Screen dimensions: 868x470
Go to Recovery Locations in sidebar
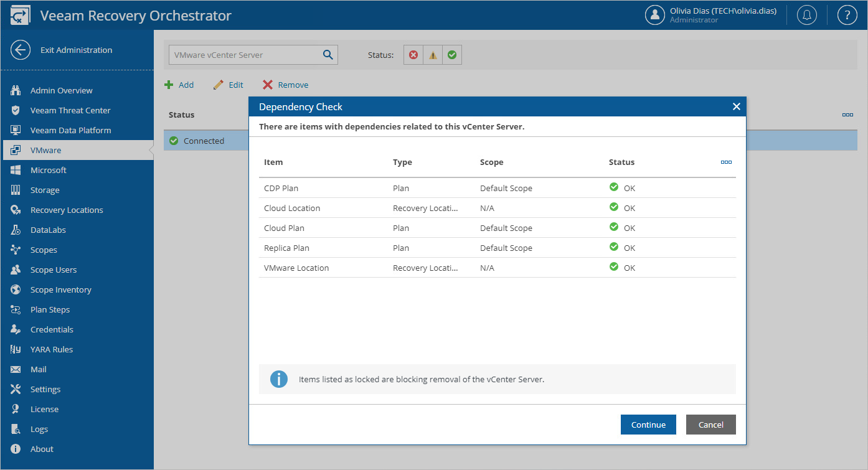[x=67, y=210]
